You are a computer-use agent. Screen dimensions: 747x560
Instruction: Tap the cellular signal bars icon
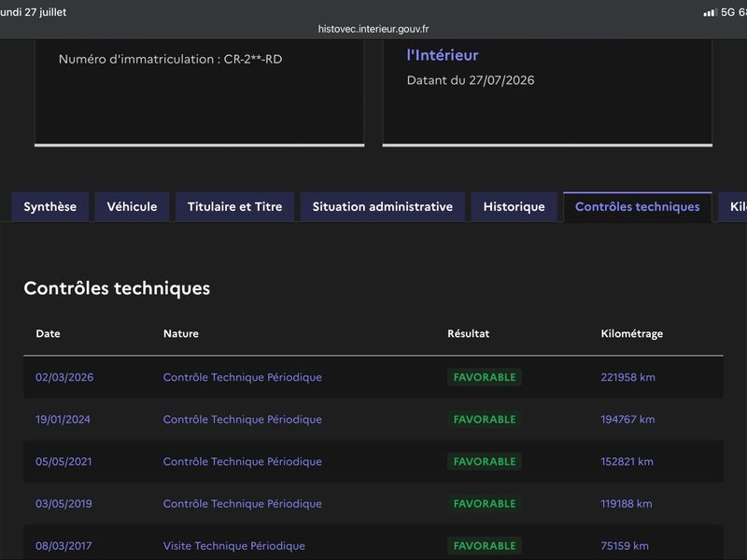pos(710,12)
